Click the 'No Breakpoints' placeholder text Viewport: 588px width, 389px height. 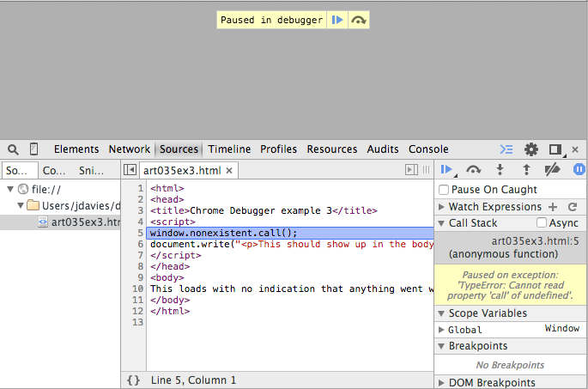coord(510,365)
